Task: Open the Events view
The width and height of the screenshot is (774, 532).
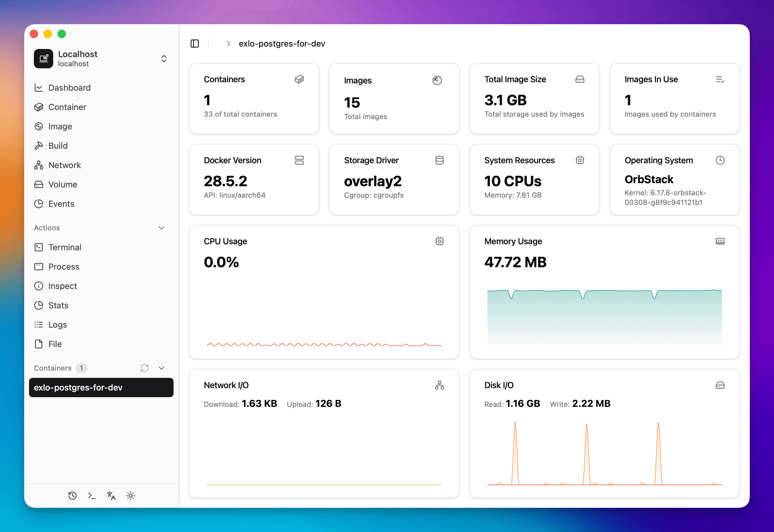Action: (61, 204)
